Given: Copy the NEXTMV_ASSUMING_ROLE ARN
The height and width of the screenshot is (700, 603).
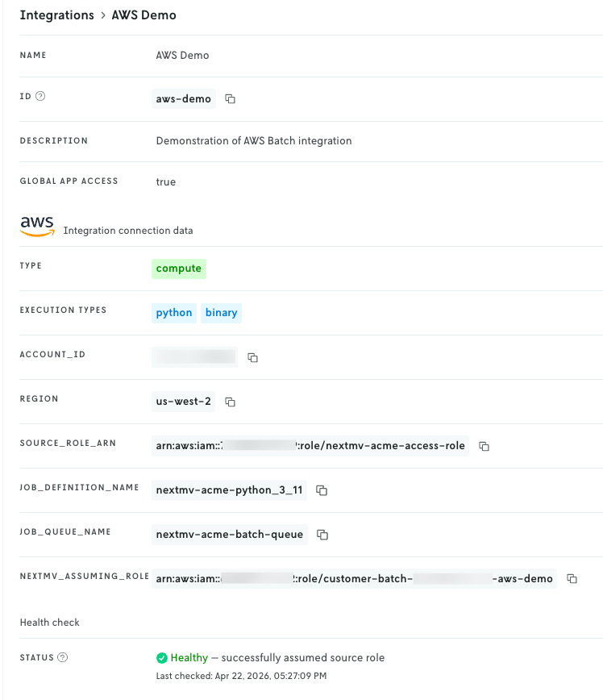Looking at the screenshot, I should click(572, 579).
